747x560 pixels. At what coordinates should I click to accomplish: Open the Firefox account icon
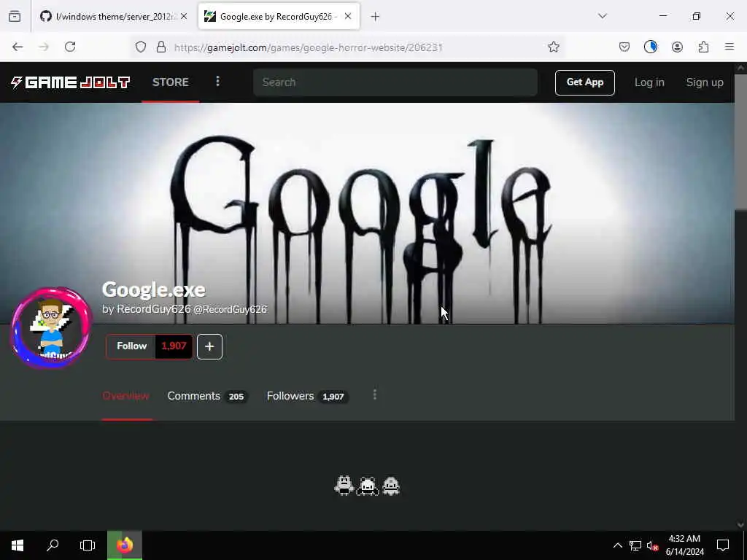677,47
